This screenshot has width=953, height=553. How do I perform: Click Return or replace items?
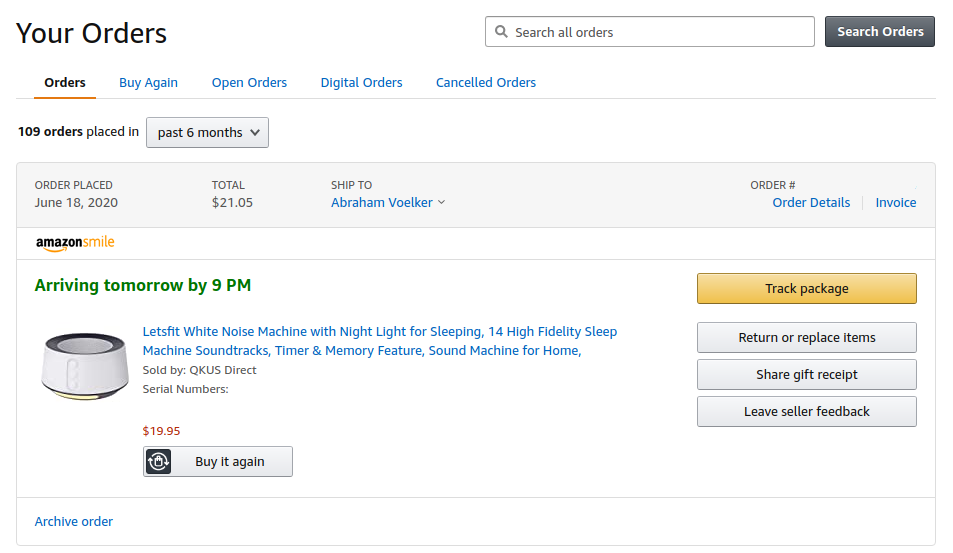tap(806, 337)
